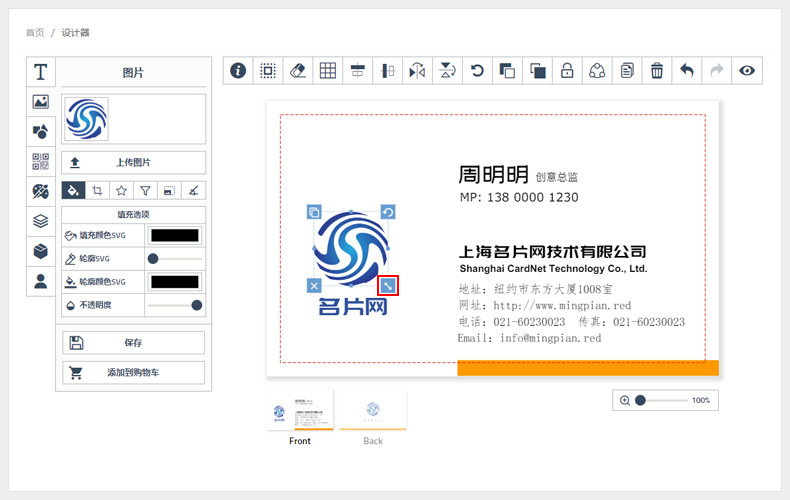
Task: Select the filter funnel tab icon
Action: [x=145, y=191]
